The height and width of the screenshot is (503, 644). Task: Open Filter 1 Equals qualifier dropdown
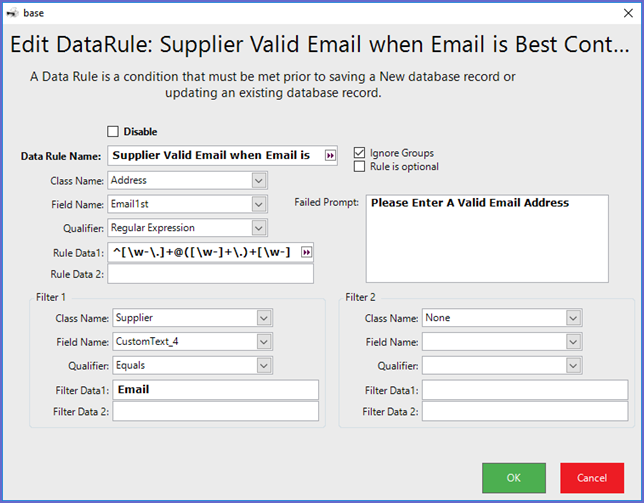(264, 366)
